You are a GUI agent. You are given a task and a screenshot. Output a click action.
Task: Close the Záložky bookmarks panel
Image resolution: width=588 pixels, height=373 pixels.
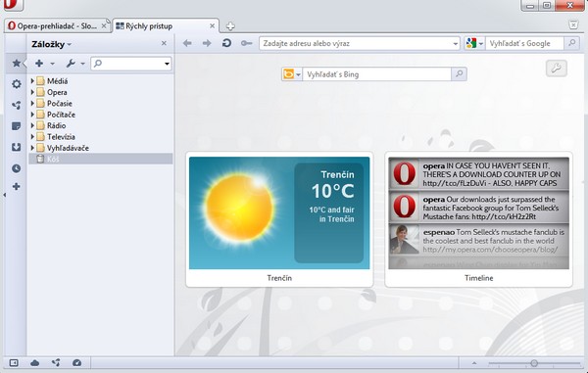164,43
